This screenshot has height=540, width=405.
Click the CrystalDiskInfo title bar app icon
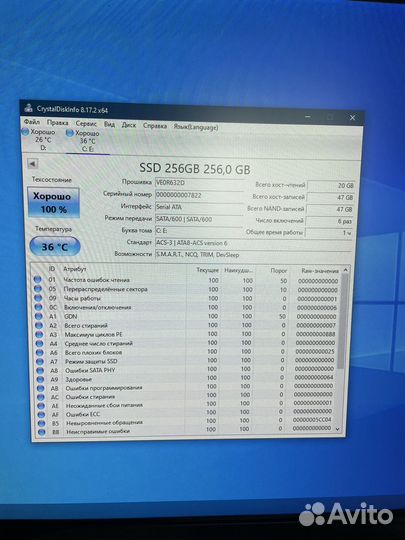pyautogui.click(x=29, y=107)
